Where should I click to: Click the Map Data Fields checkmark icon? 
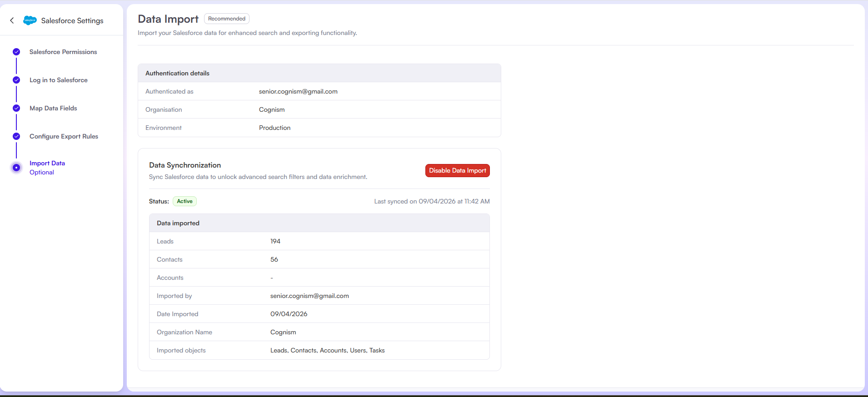pos(16,108)
